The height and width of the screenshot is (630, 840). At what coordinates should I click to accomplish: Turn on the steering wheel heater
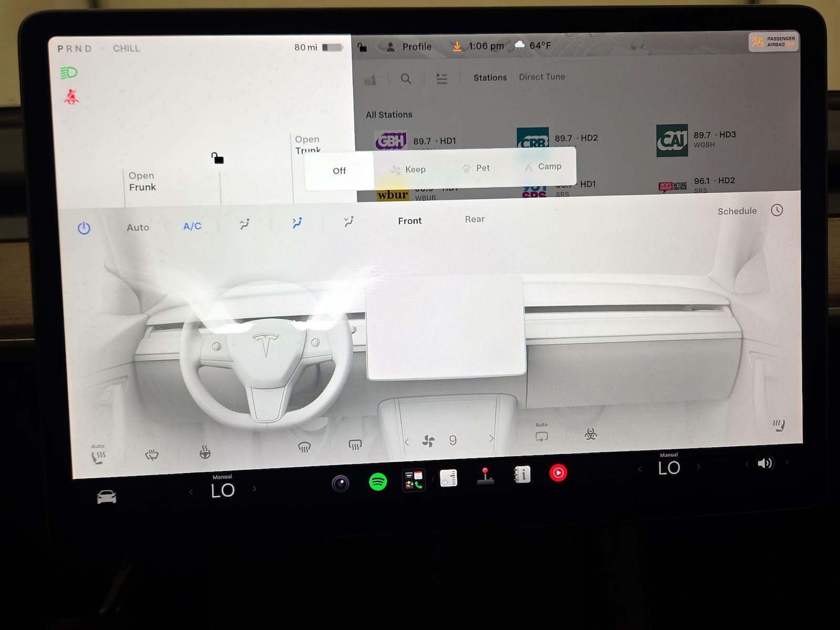(205, 451)
